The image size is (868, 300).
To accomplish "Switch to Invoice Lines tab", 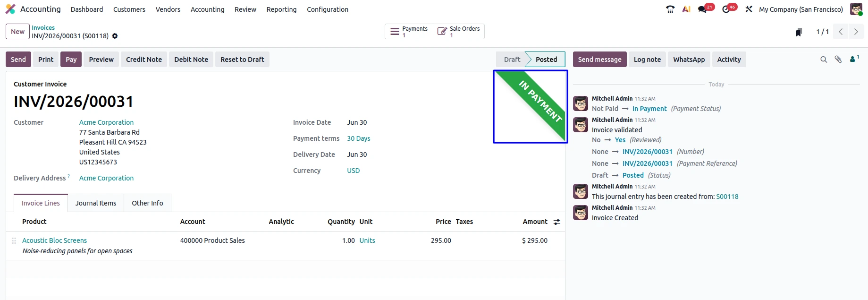I will (x=41, y=203).
